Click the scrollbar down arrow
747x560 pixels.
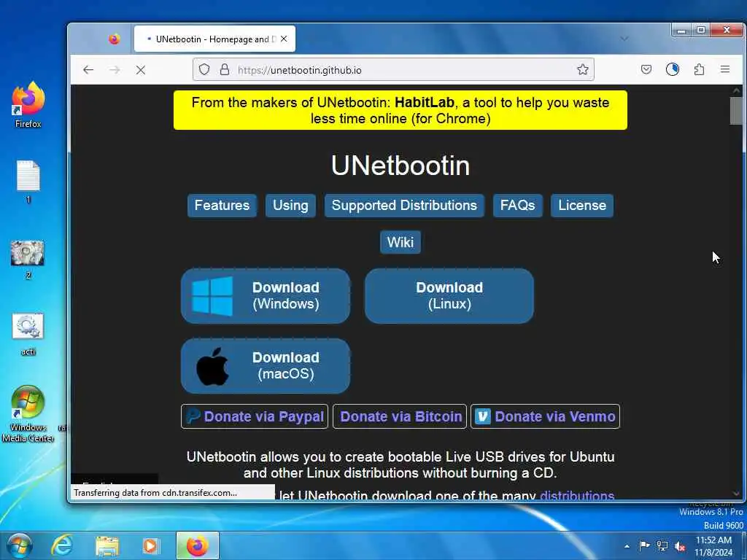(x=736, y=494)
